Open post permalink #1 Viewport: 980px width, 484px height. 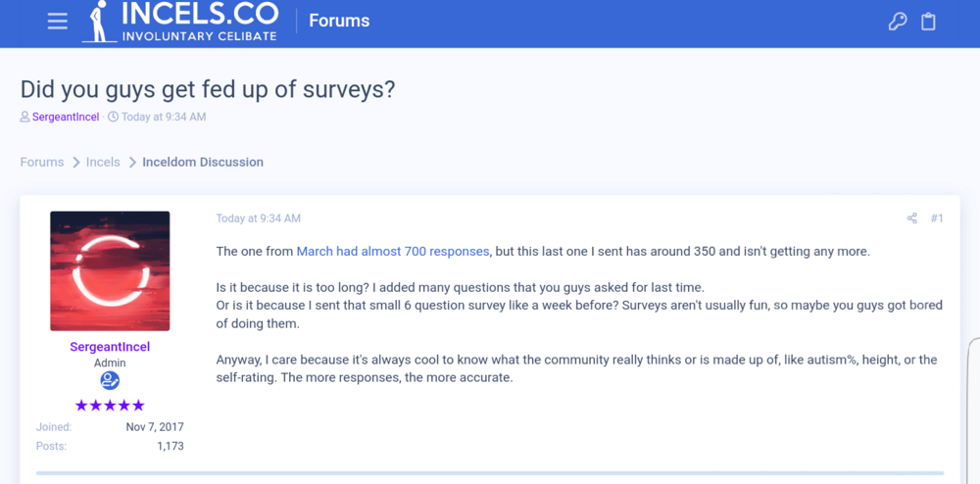(937, 218)
